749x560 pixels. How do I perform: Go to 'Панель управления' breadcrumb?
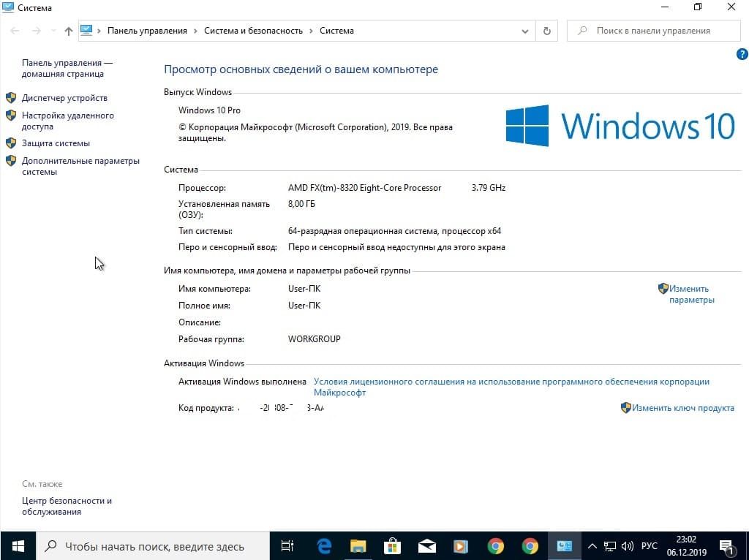(147, 31)
